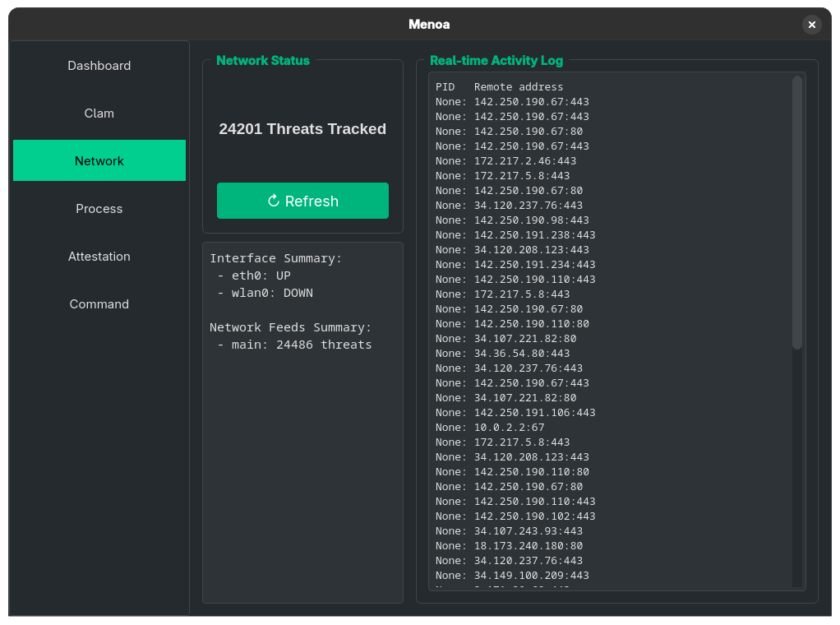Click the 'Real-time Activity Log' heading
Viewport: 840px width, 625px height.
(496, 61)
